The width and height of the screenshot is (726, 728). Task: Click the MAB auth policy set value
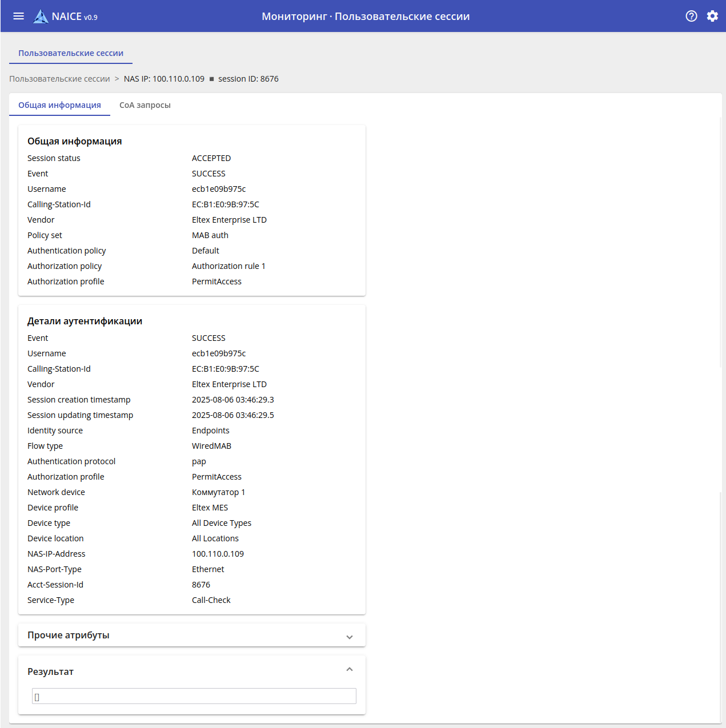[210, 235]
